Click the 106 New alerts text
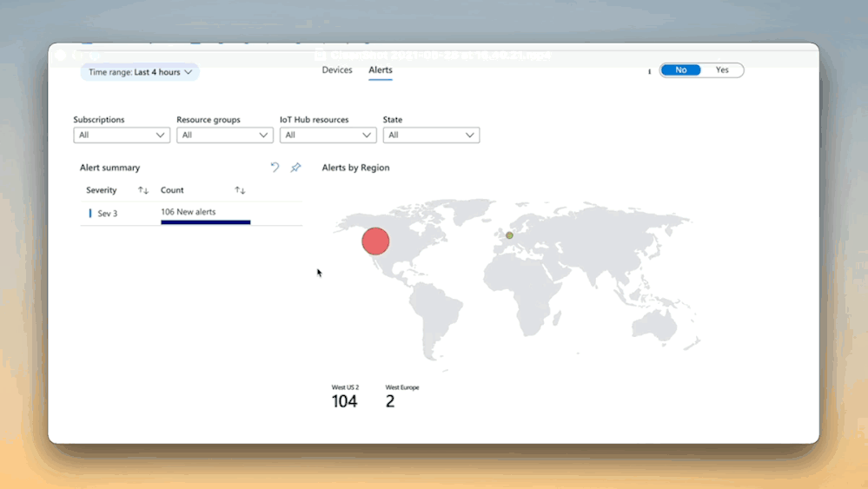The image size is (868, 489). (x=189, y=211)
